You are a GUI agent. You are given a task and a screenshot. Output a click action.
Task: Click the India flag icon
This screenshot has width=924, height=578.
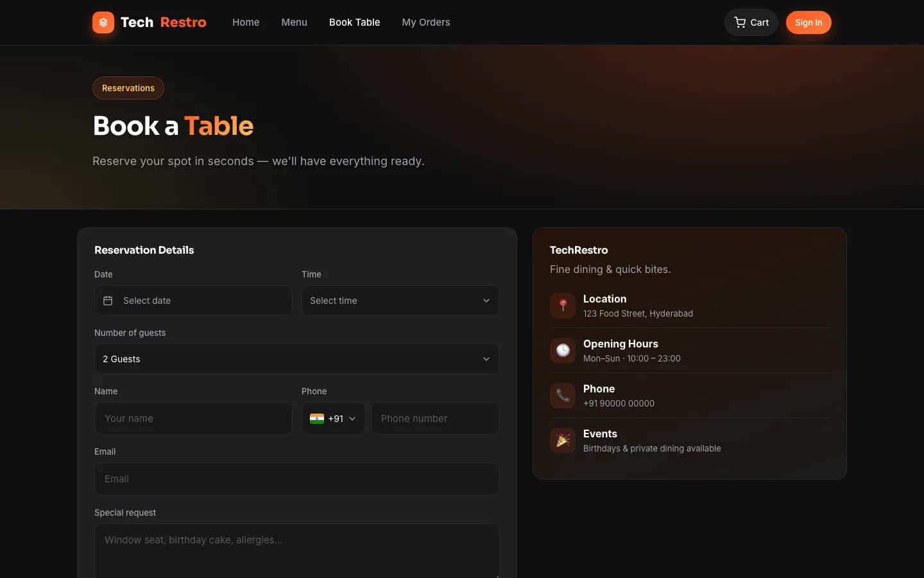pos(317,419)
